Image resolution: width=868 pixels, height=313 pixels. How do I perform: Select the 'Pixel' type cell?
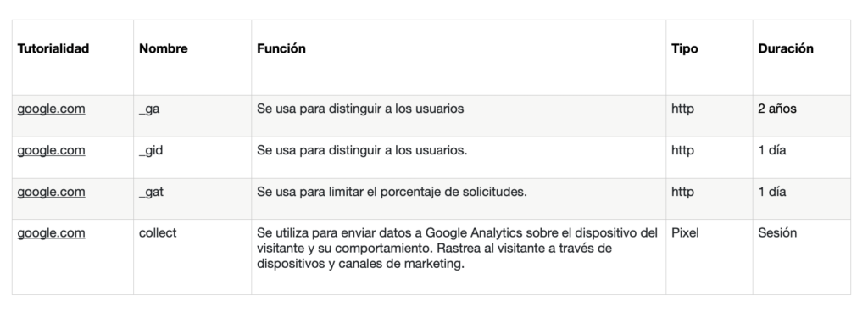click(709, 257)
